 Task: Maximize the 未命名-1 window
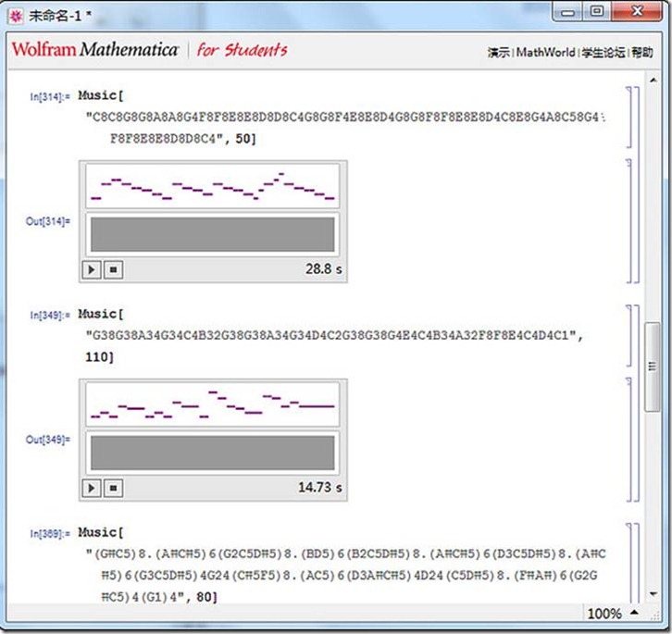(x=597, y=12)
